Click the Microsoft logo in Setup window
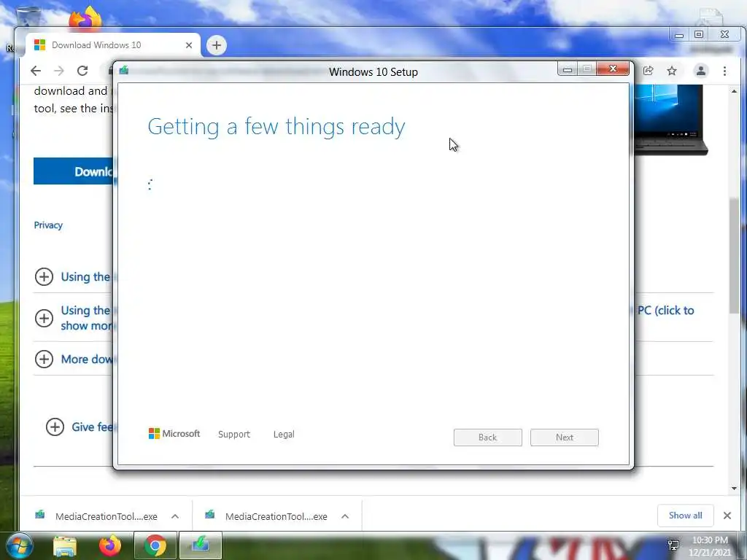 pyautogui.click(x=174, y=434)
